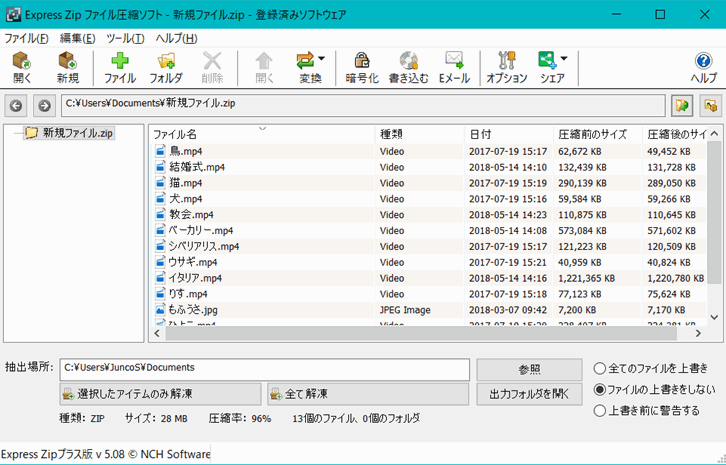Open オプション settings icon
Screen dimensions: 726x465
click(507, 68)
